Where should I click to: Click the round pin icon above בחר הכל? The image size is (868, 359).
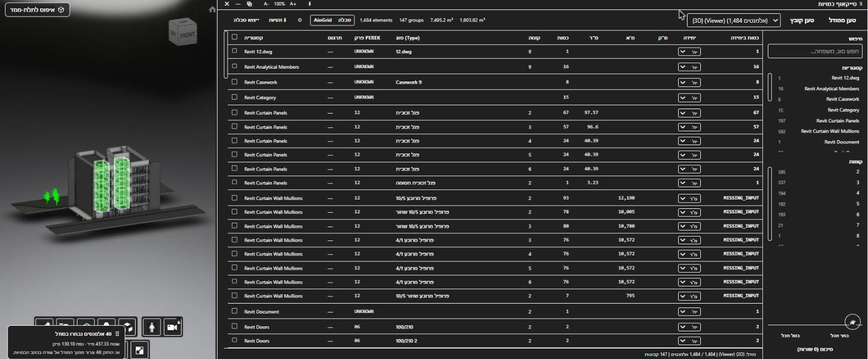click(x=854, y=322)
